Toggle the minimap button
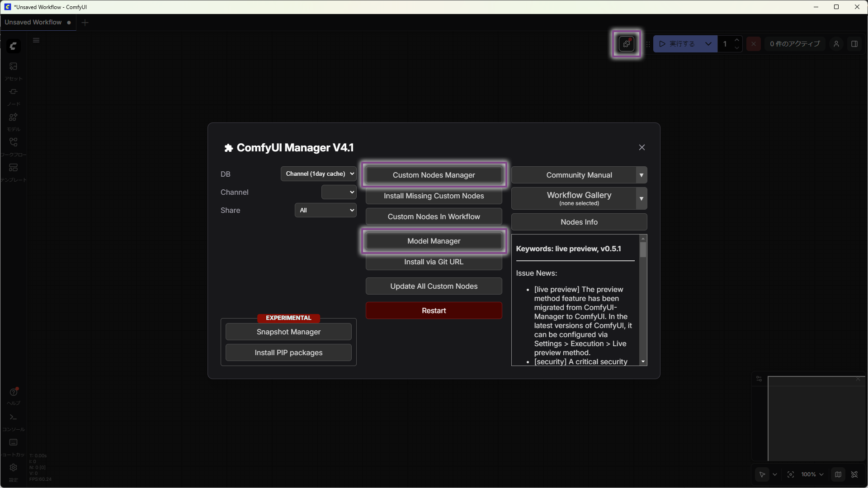The image size is (868, 488). [x=838, y=474]
